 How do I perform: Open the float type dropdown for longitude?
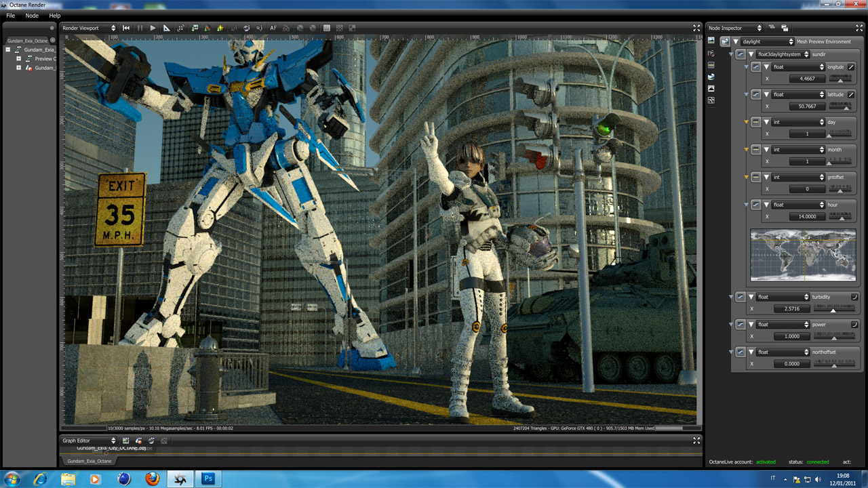pyautogui.click(x=799, y=67)
